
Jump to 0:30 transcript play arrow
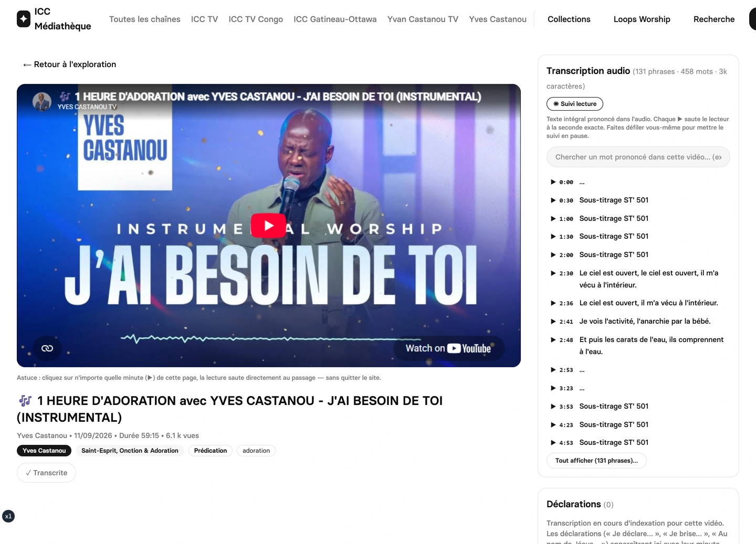(x=553, y=200)
